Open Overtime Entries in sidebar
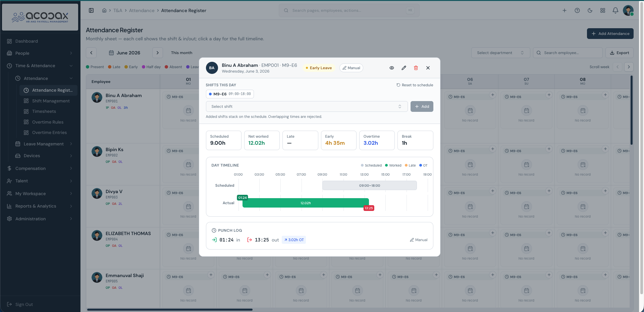Image resolution: width=644 pixels, height=312 pixels. pos(49,133)
